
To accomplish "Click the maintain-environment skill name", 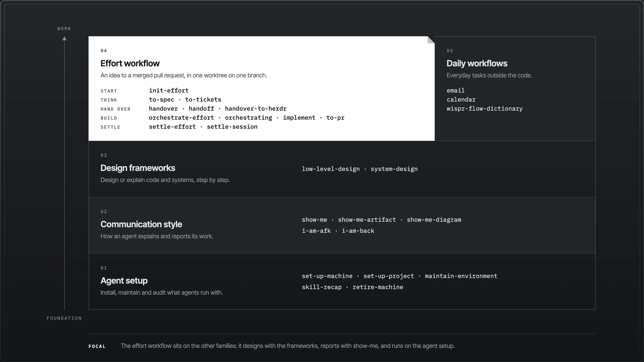I will pos(461,276).
